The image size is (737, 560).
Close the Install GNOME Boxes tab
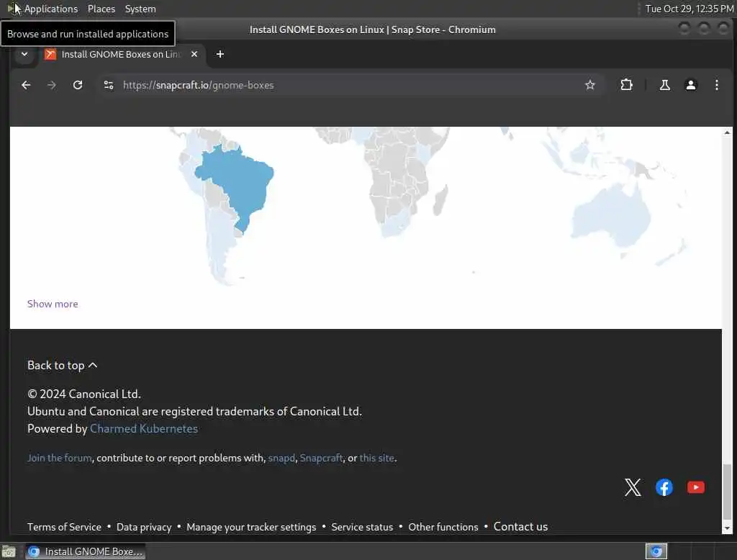click(194, 54)
